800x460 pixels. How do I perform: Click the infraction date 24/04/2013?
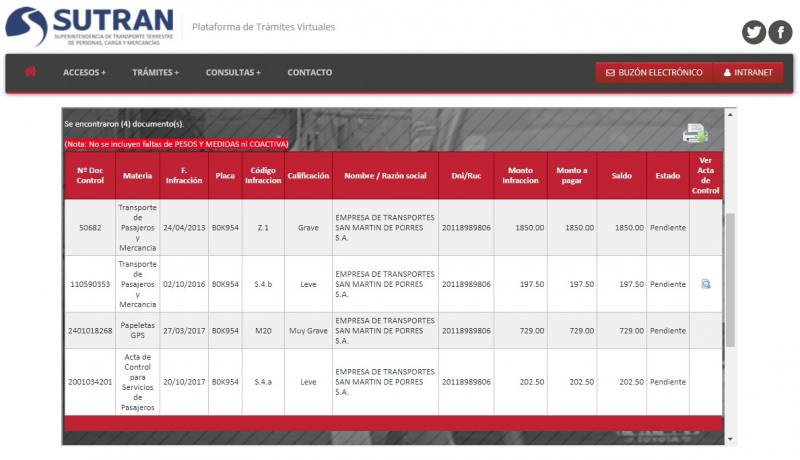(184, 227)
